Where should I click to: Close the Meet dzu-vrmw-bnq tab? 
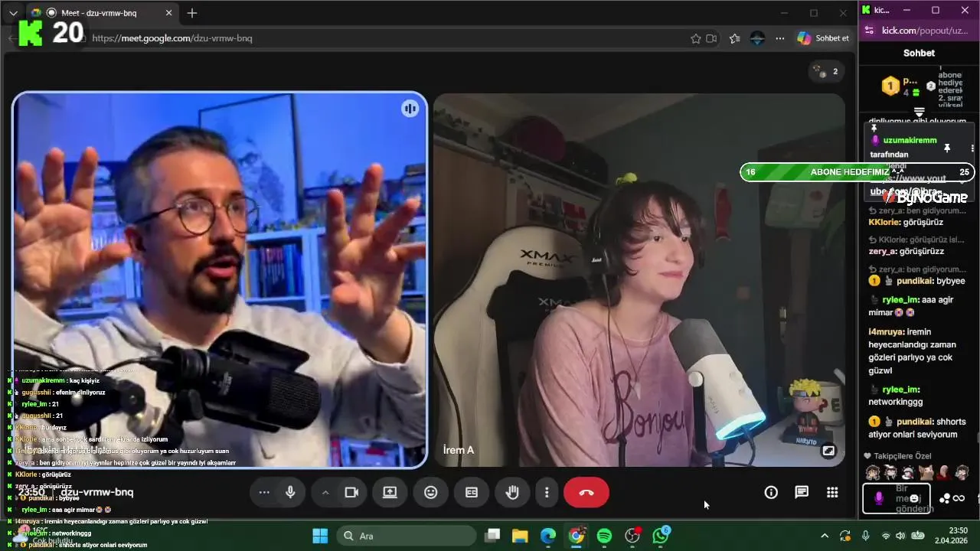point(169,13)
